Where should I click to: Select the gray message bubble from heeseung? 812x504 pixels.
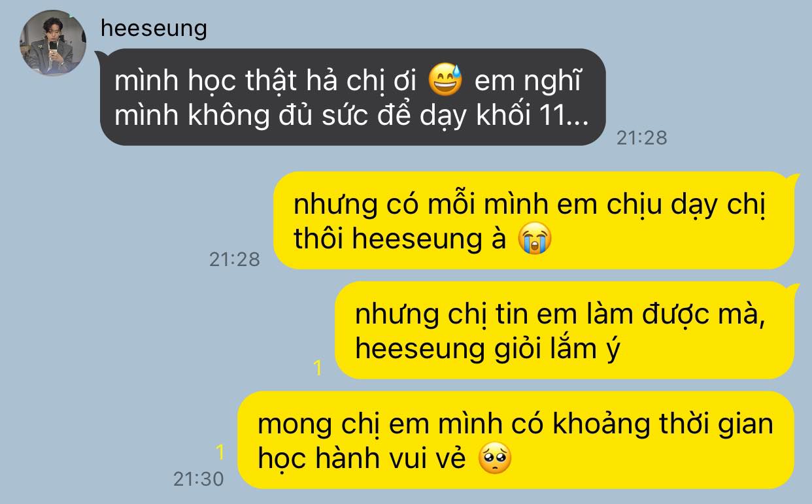[x=353, y=97]
